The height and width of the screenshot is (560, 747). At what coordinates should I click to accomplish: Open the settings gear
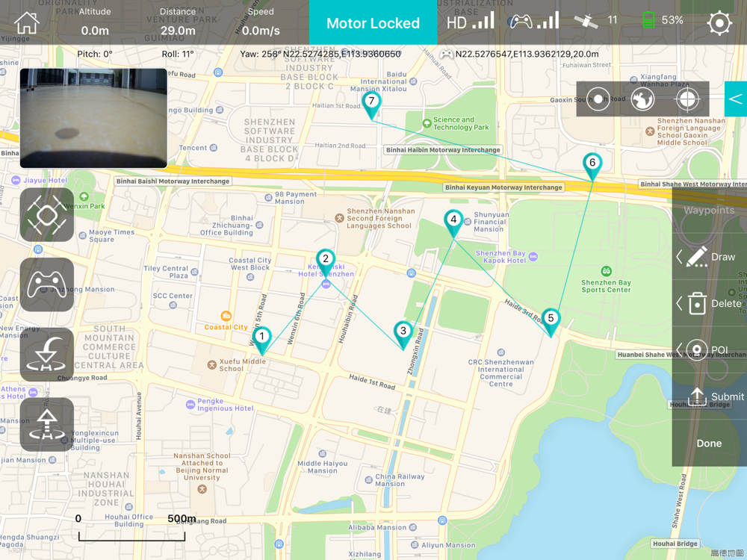pos(719,22)
